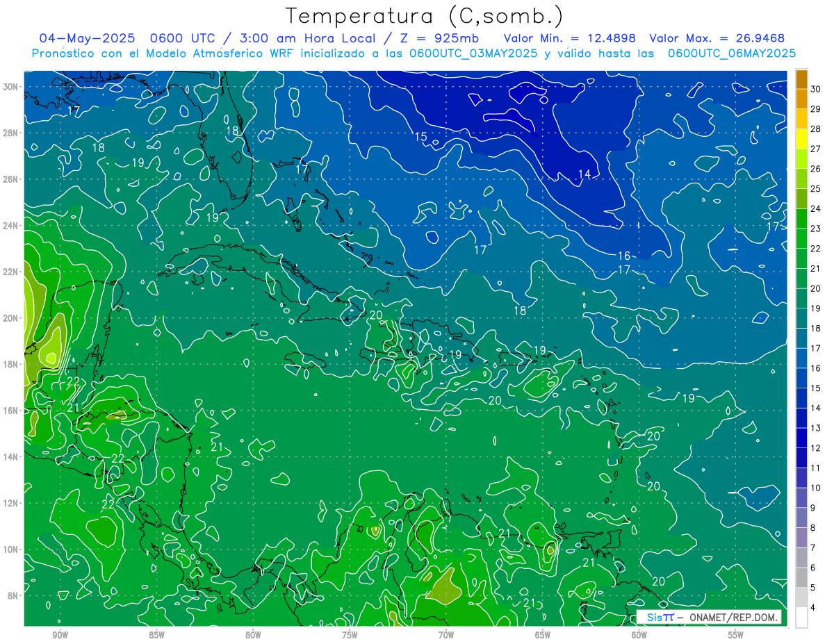Click the color scale label '30'
Viewport: 834px width, 644px height.
tap(816, 89)
